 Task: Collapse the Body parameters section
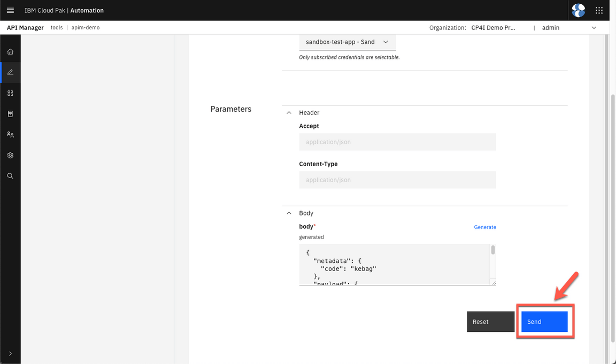[x=289, y=213]
